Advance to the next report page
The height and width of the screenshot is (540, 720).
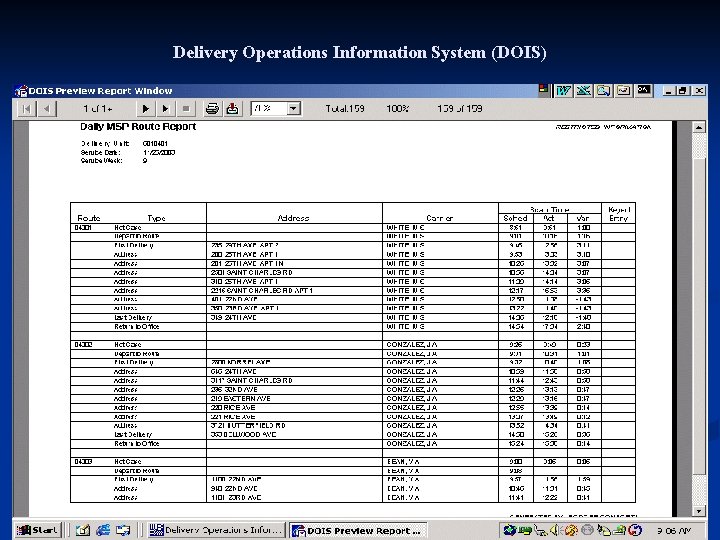(146, 109)
